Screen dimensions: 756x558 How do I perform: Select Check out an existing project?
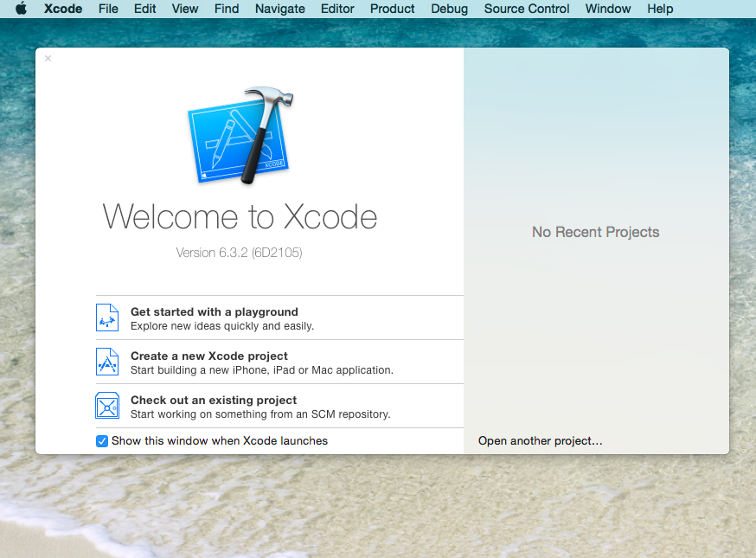click(279, 406)
